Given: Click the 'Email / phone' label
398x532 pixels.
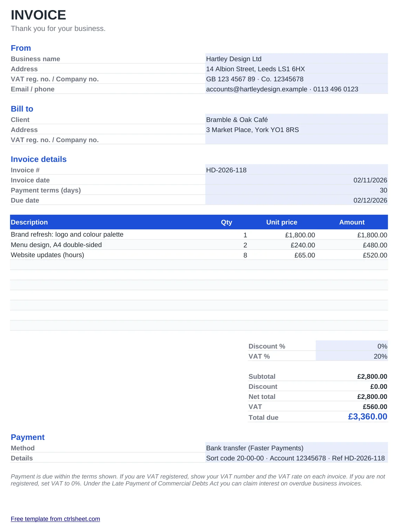Looking at the screenshot, I should pyautogui.click(x=33, y=89).
